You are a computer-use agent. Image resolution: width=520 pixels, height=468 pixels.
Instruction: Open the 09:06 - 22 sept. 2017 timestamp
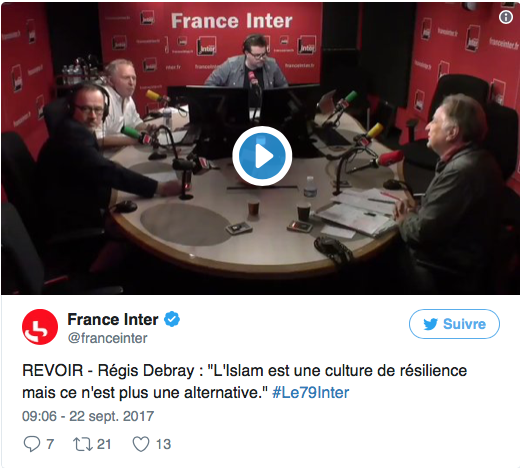pyautogui.click(x=88, y=416)
